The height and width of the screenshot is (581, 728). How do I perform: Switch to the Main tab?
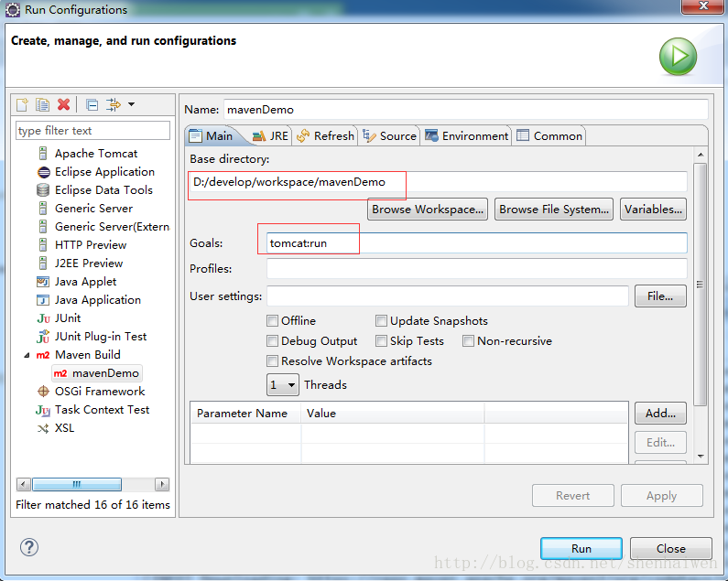(212, 136)
